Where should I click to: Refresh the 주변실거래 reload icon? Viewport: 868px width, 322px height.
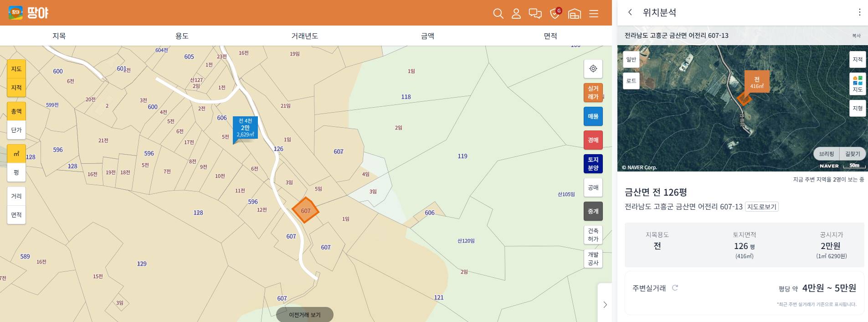675,288
